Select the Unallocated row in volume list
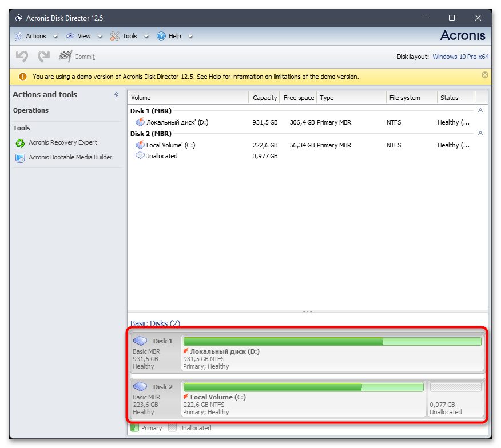This screenshot has width=501, height=448. click(x=161, y=156)
